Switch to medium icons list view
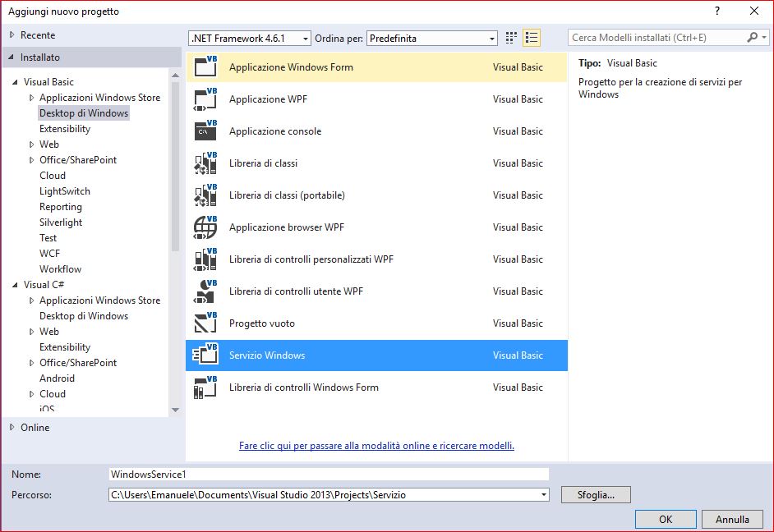 pyautogui.click(x=532, y=38)
